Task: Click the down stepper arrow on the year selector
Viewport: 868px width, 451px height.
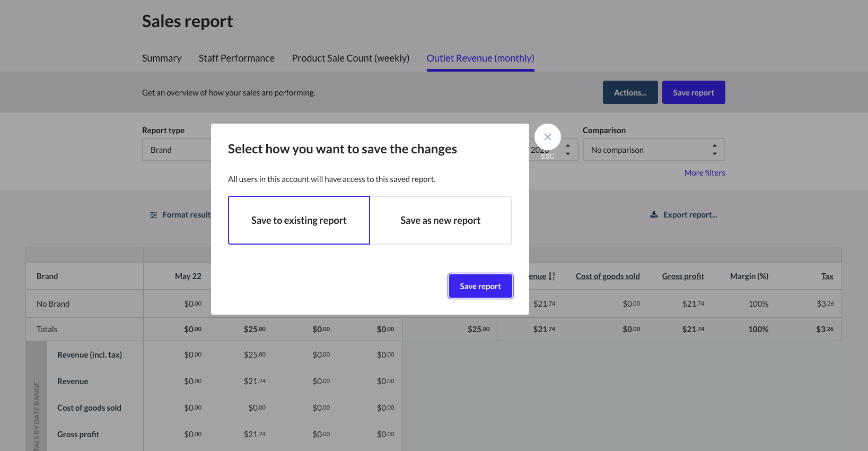Action: 568,153
